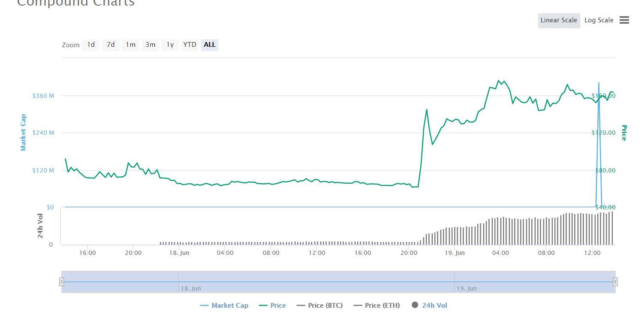This screenshot has width=644, height=312.
Task: Switch chart to Log Scale
Action: [599, 20]
